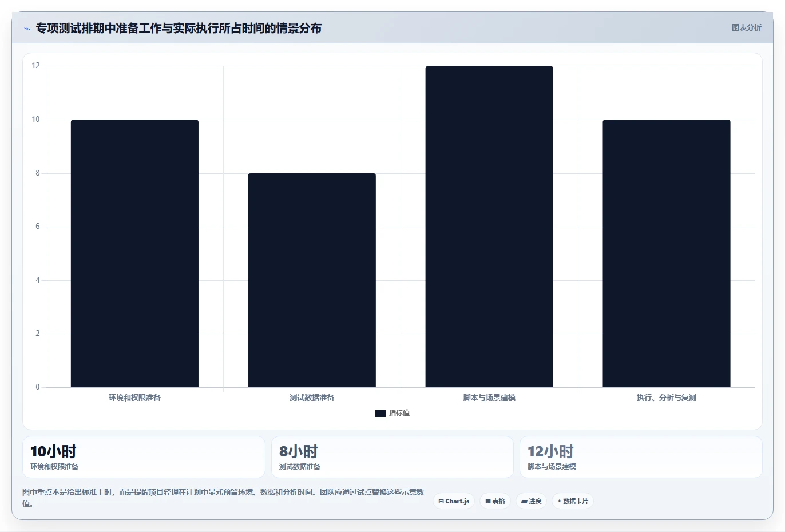Click the y-axis value 12

(x=36, y=66)
